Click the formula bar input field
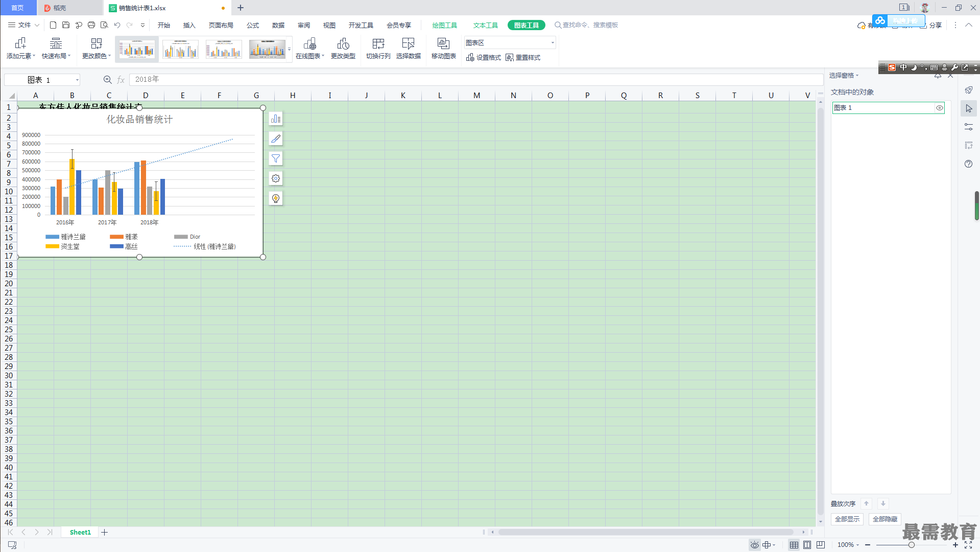Screen dimensions: 980x552 pos(475,80)
